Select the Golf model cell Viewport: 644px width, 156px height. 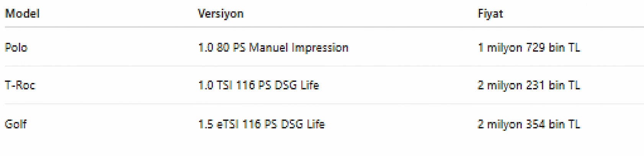click(x=16, y=124)
